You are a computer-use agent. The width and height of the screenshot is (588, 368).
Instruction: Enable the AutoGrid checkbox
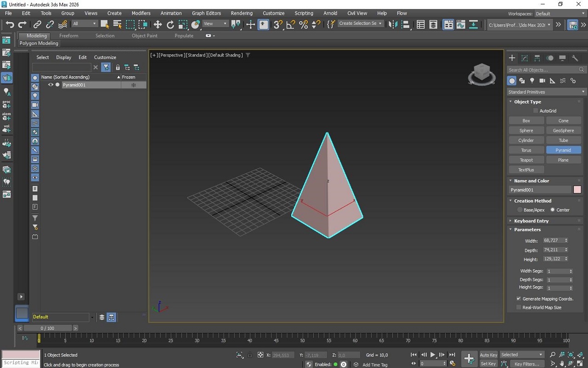pos(536,111)
